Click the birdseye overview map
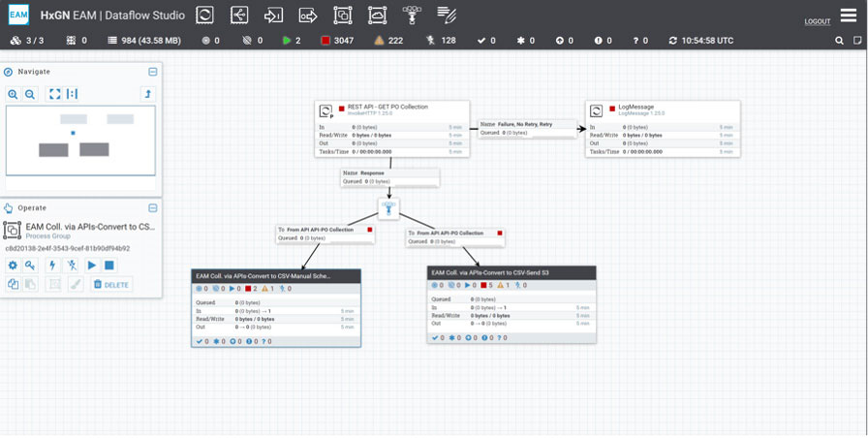 pos(80,141)
